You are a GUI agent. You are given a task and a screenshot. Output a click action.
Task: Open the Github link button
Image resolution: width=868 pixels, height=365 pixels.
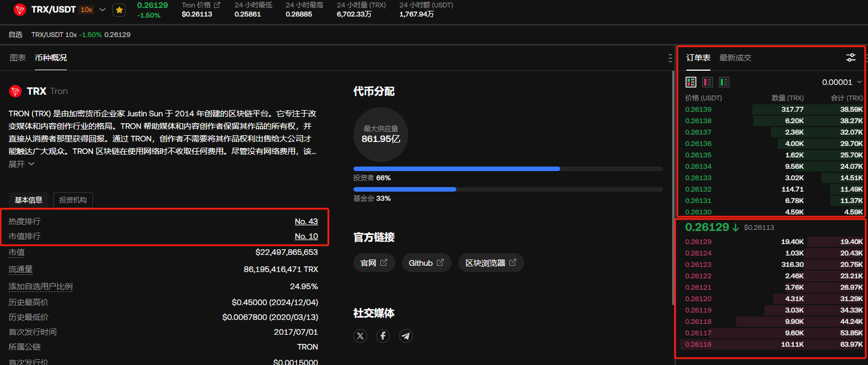point(427,263)
